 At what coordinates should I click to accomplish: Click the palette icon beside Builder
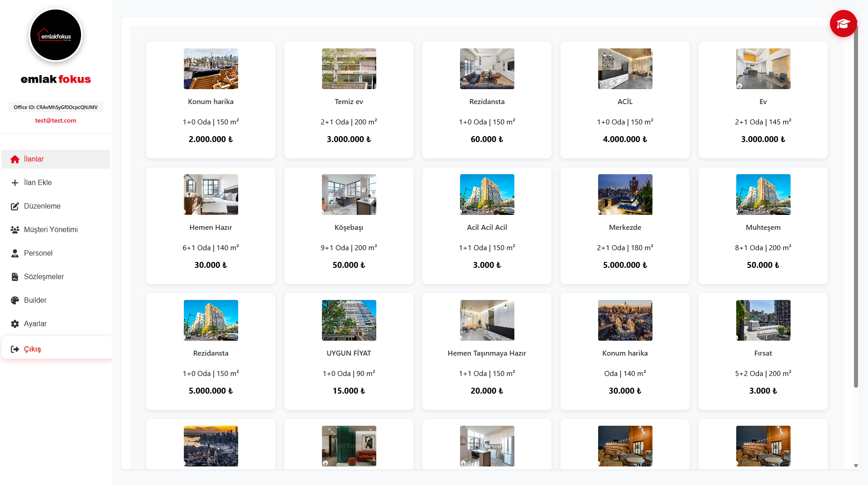click(x=15, y=300)
